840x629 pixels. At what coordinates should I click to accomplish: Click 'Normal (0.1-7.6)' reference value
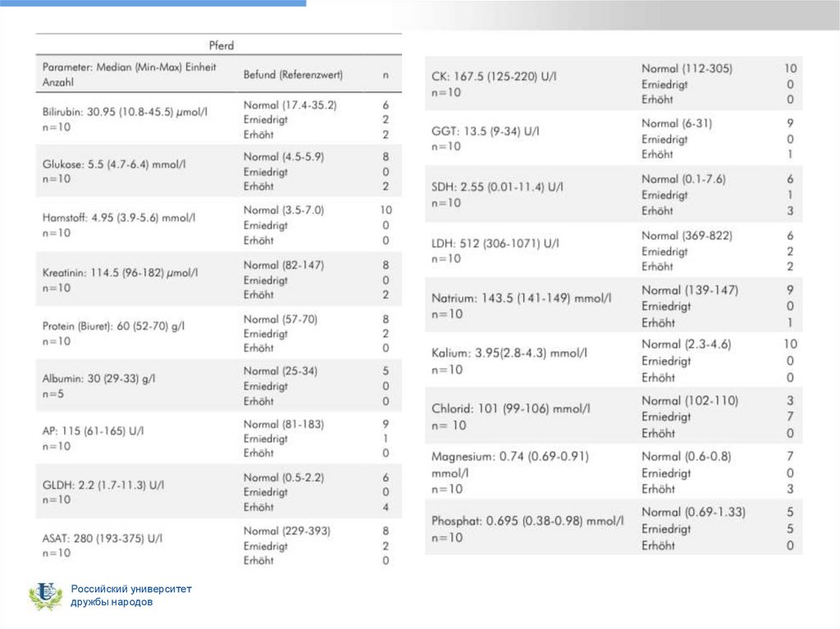click(683, 179)
